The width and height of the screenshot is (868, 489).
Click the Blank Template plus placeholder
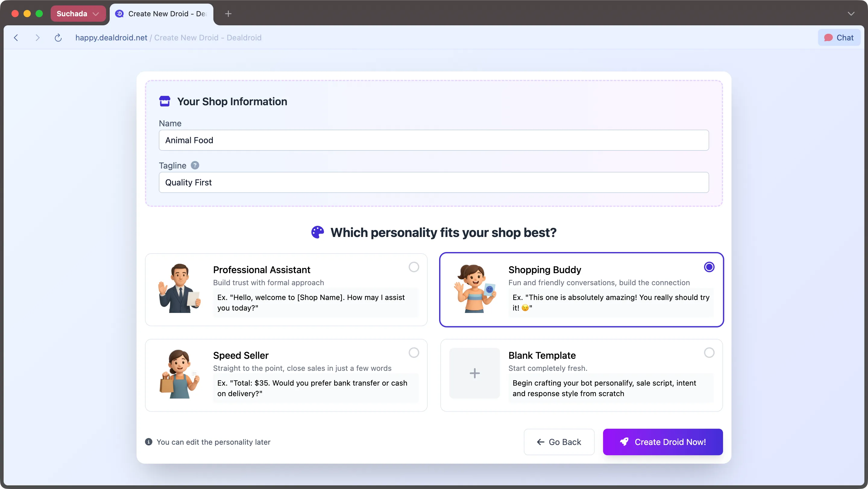[x=474, y=373]
